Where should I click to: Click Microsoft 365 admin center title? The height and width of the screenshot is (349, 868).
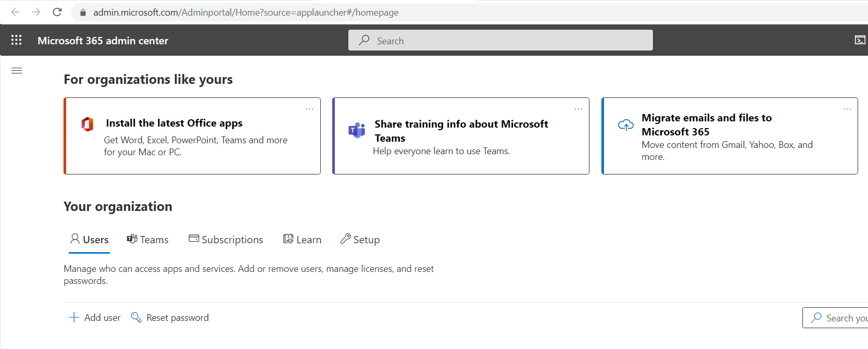point(103,41)
